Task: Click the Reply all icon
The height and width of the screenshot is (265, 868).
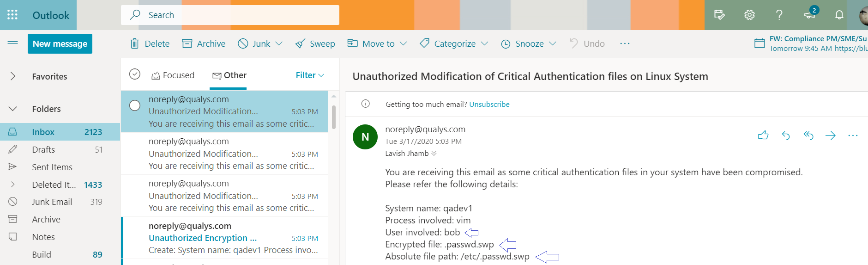Action: coord(808,135)
